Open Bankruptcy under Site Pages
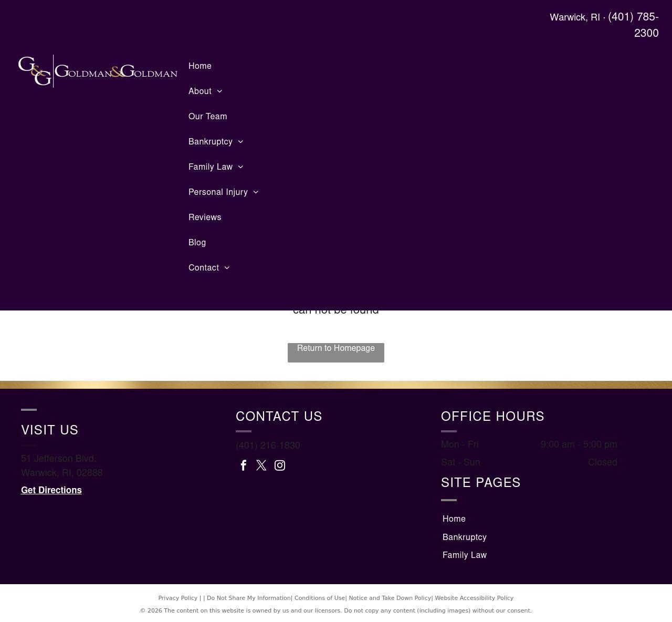672x622 pixels. pyautogui.click(x=465, y=537)
